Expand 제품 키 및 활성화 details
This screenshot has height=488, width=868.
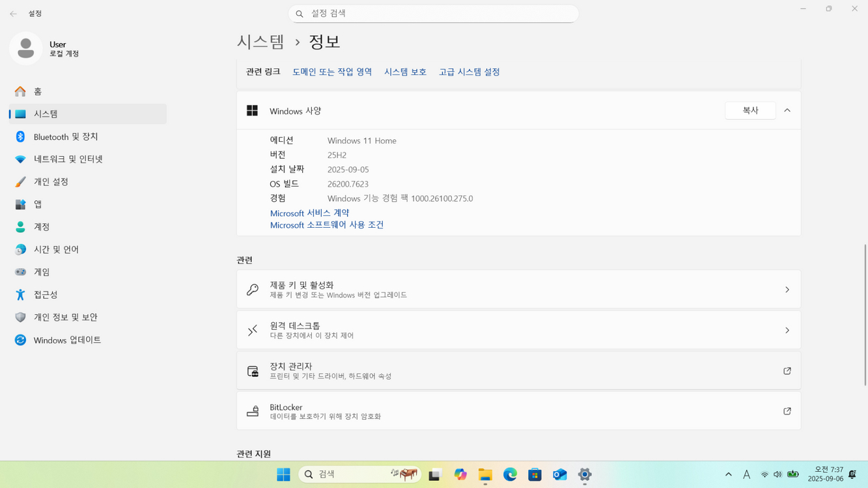tap(787, 289)
